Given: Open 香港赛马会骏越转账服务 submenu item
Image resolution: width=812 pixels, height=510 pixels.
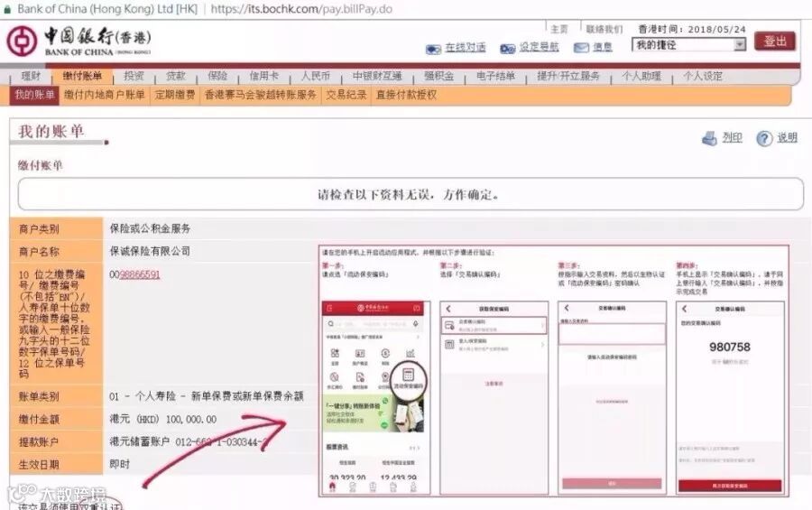Looking at the screenshot, I should pyautogui.click(x=261, y=95).
